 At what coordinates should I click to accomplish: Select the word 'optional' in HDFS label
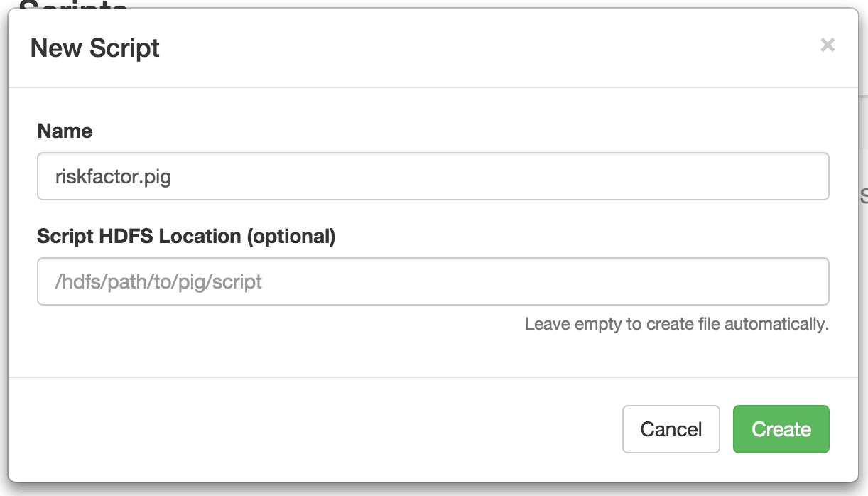click(290, 237)
